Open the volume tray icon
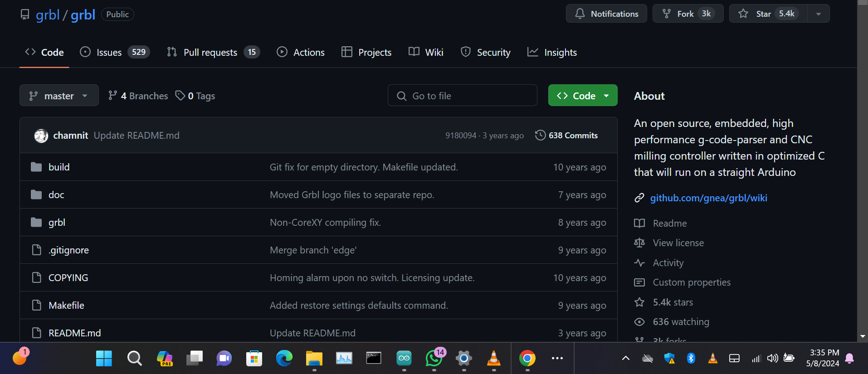 772,358
